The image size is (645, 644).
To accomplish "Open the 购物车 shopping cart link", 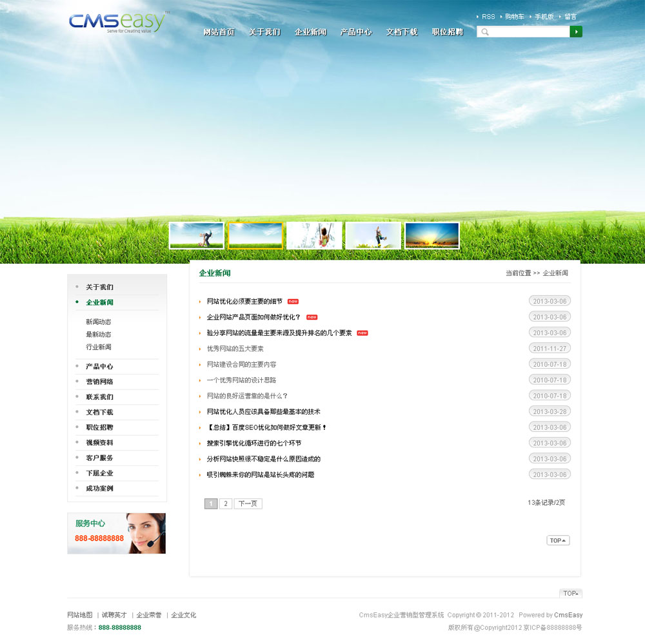I will (x=514, y=17).
